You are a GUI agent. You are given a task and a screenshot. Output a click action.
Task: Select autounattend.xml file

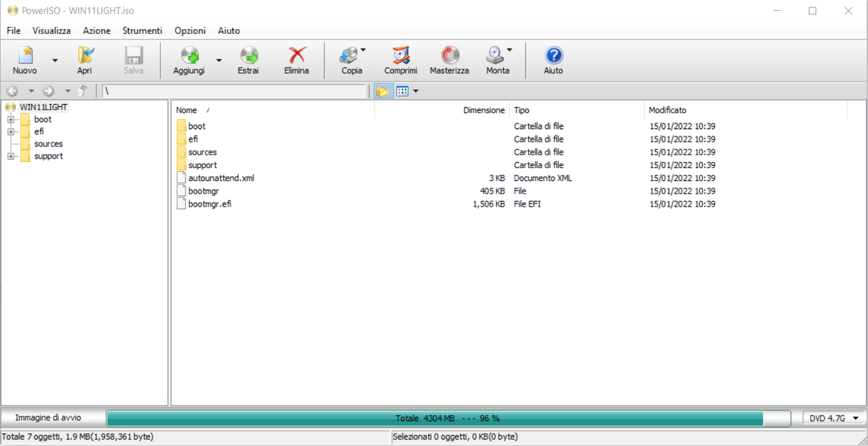click(221, 178)
